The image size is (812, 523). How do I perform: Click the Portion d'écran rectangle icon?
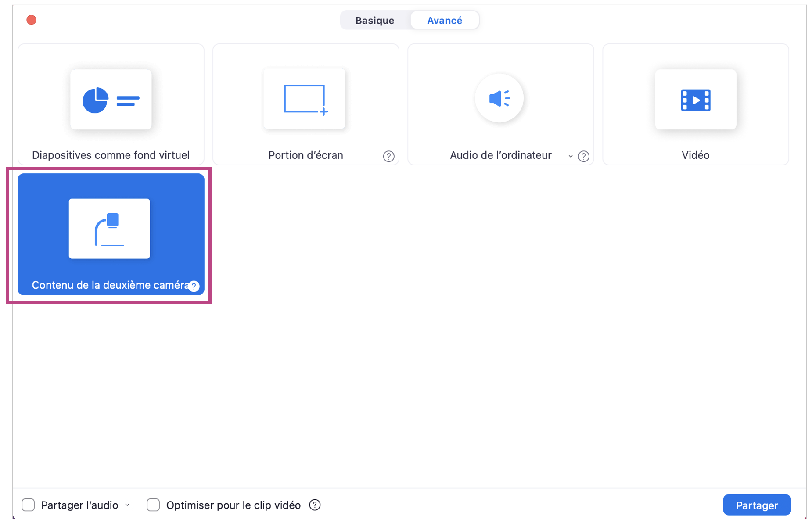click(305, 99)
